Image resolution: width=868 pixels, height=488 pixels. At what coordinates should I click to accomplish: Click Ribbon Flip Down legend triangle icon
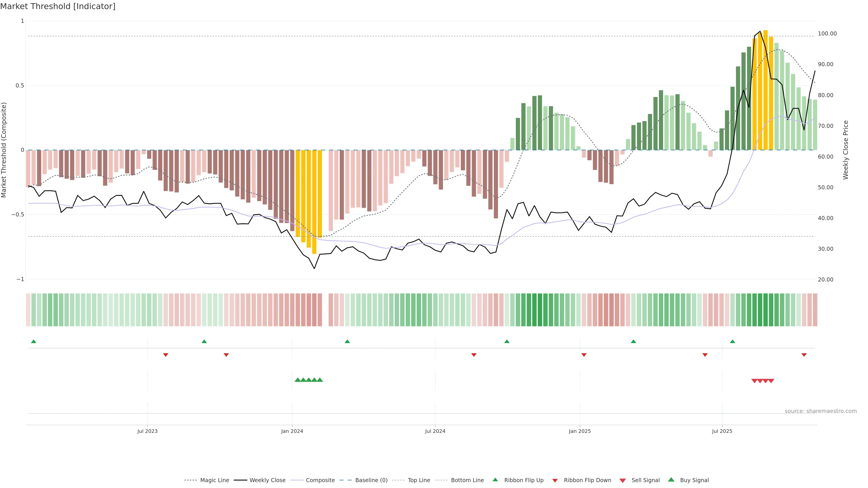(x=555, y=480)
